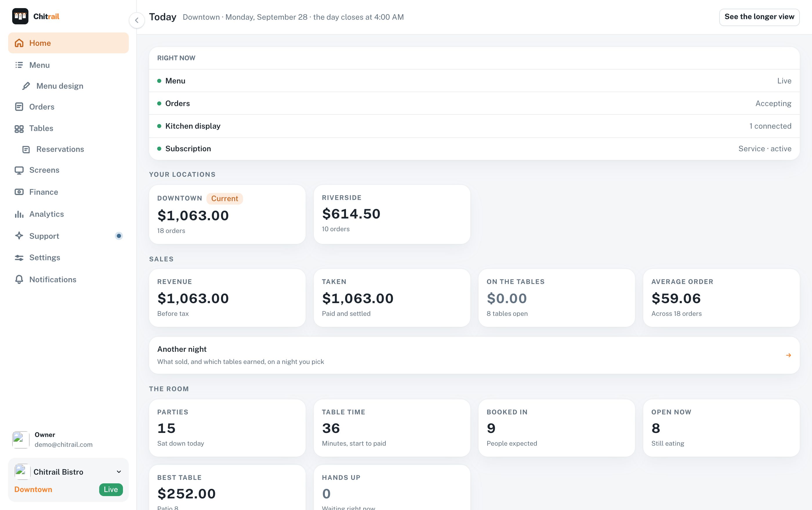Click the Screens monitor icon
Viewport: 812px width, 510px height.
coord(19,170)
